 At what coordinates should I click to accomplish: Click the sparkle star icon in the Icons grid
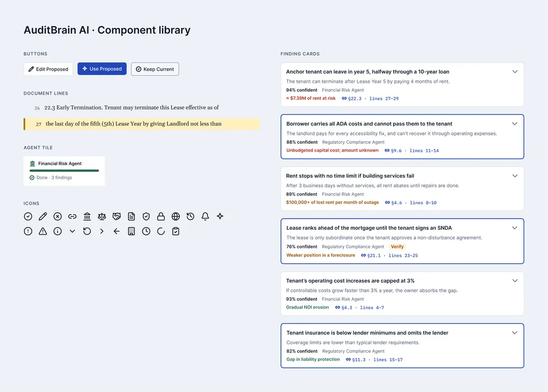220,216
